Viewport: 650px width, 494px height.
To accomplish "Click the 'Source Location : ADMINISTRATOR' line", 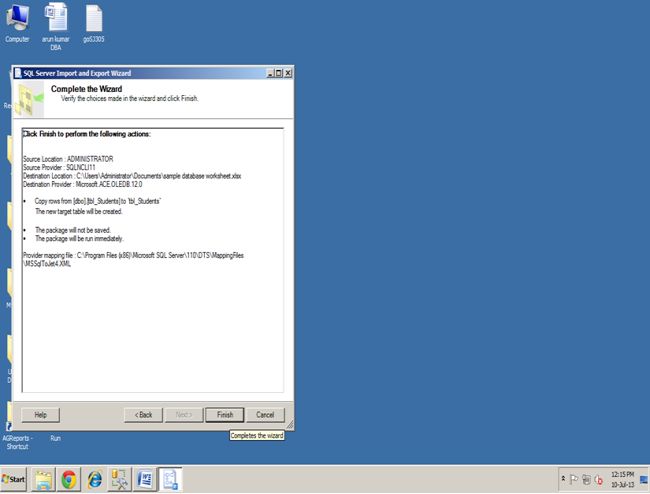I will coord(68,159).
